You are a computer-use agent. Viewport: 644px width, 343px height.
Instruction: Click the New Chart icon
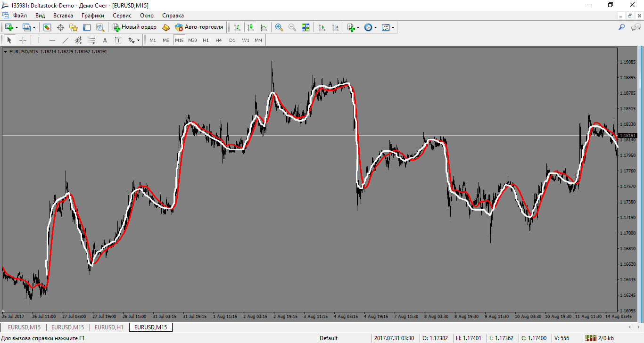pyautogui.click(x=9, y=27)
